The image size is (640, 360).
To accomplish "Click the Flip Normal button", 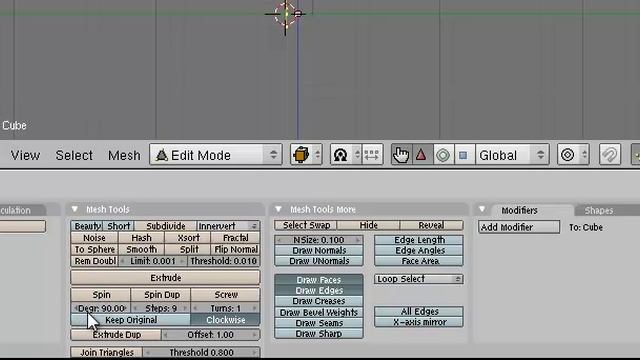I will [236, 249].
